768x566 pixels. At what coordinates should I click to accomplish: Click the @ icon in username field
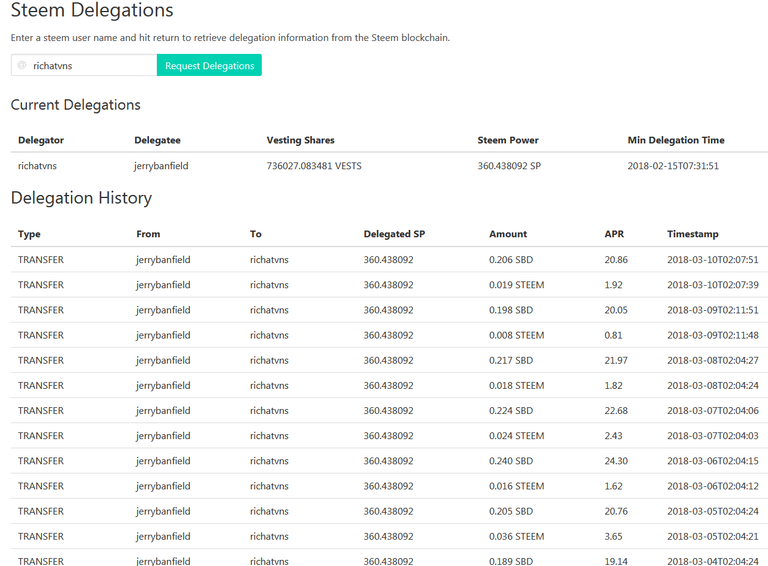22,66
